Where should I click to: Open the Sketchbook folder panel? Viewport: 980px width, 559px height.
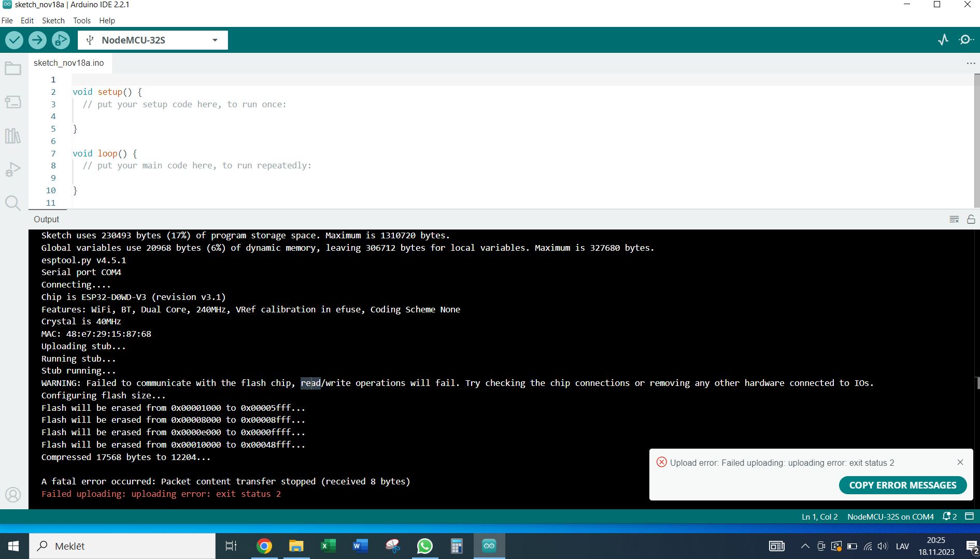pyautogui.click(x=13, y=69)
